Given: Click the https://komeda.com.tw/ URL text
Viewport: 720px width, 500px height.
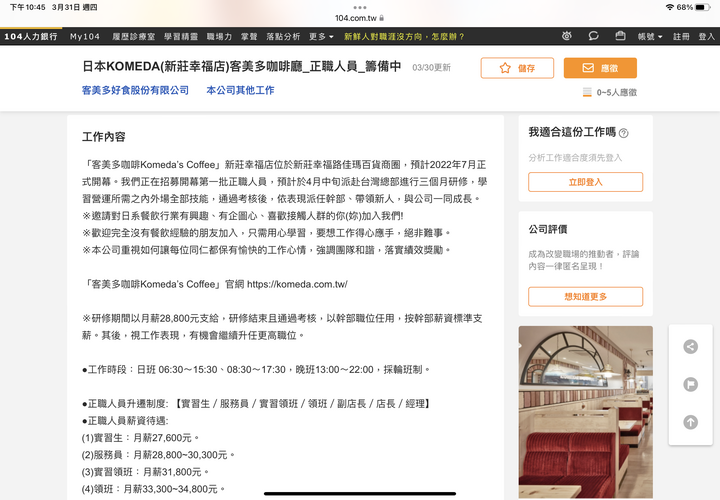Looking at the screenshot, I should pyautogui.click(x=297, y=284).
